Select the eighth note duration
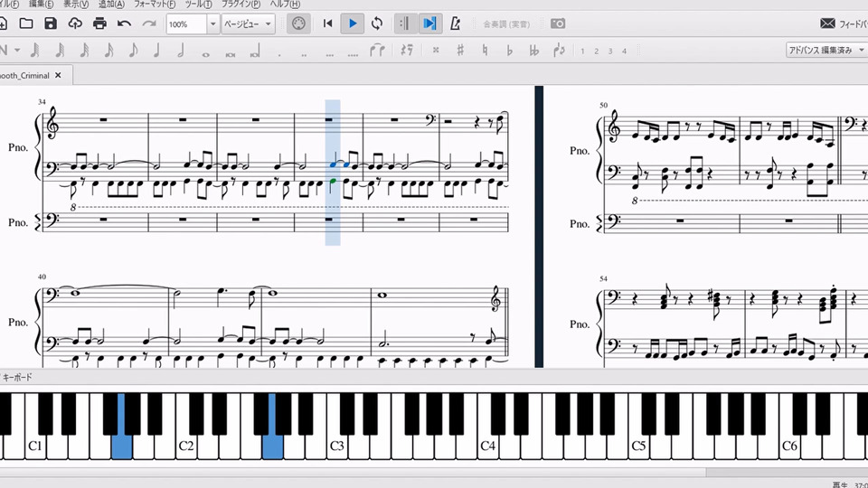 [133, 51]
